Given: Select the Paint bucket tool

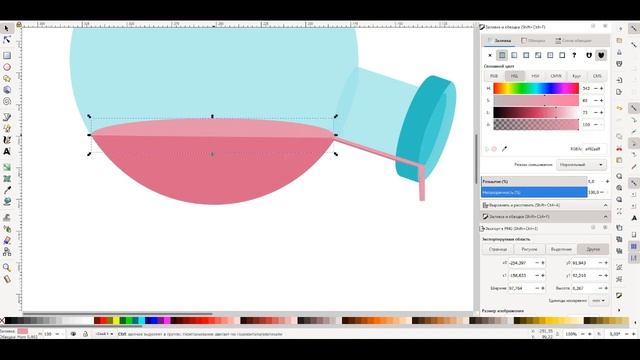Looking at the screenshot, I should click(x=7, y=202).
